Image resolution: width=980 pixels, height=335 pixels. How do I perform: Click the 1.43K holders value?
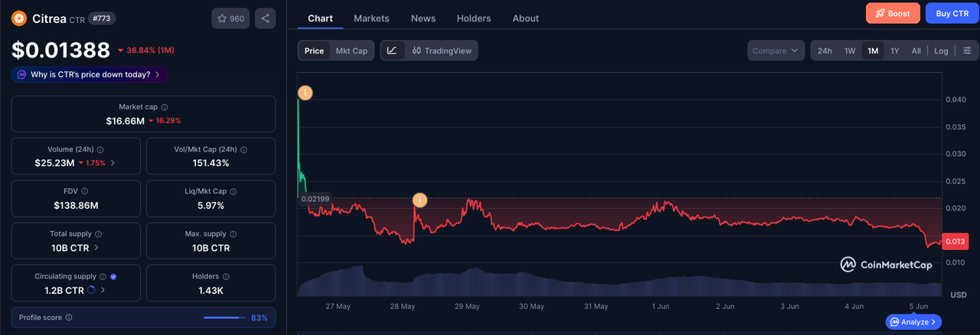tap(211, 291)
